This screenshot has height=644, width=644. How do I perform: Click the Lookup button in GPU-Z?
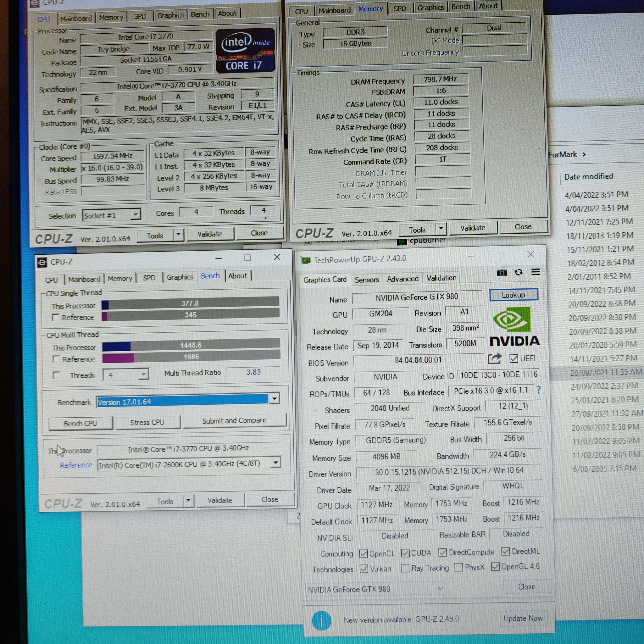(513, 295)
